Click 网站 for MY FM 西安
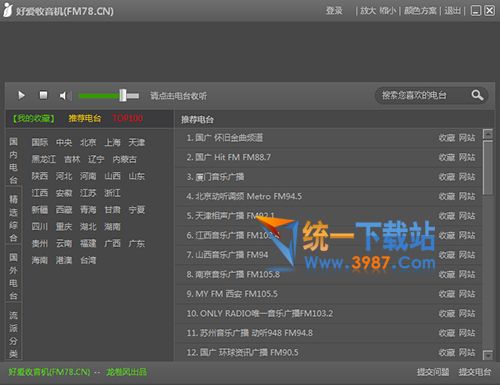The height and width of the screenshot is (385, 500). [467, 294]
